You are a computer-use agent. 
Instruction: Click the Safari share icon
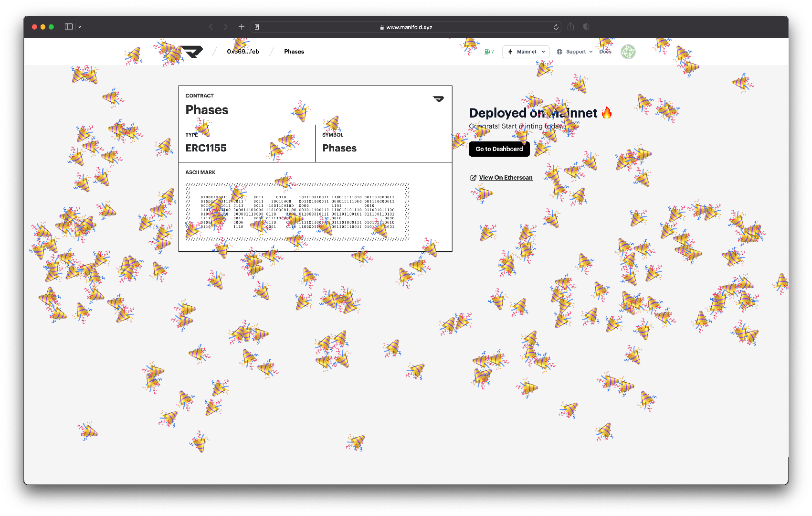coord(570,27)
